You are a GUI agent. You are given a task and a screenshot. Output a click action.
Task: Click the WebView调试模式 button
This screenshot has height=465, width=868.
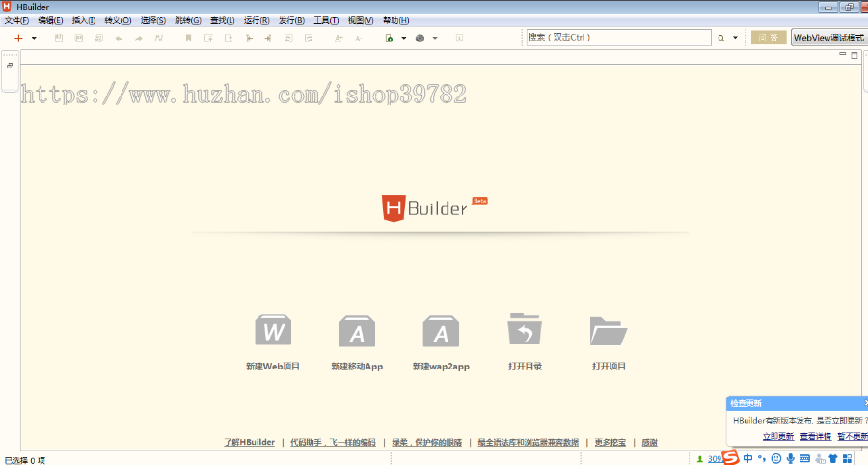coord(829,38)
